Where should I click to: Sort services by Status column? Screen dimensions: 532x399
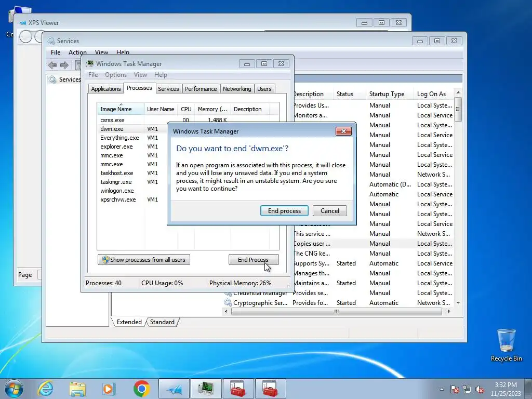click(349, 94)
